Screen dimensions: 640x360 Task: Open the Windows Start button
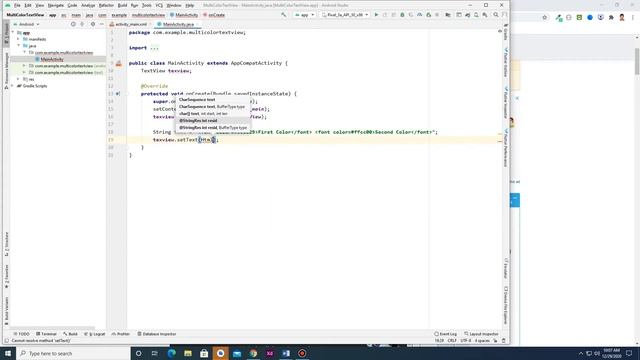(8, 353)
